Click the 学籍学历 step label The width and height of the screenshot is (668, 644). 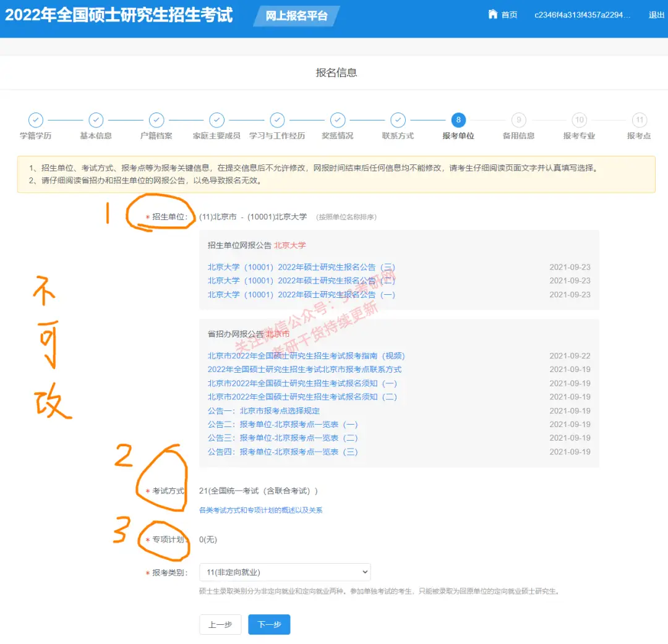[x=36, y=136]
